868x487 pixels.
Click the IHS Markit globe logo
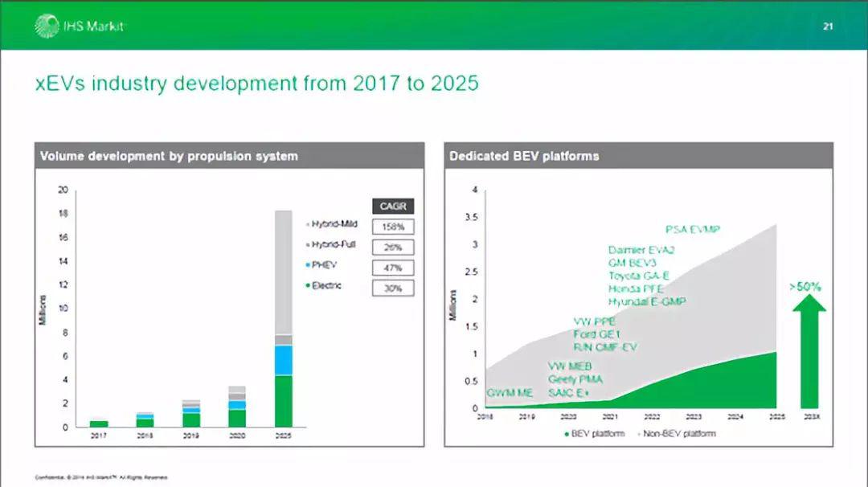[x=46, y=26]
